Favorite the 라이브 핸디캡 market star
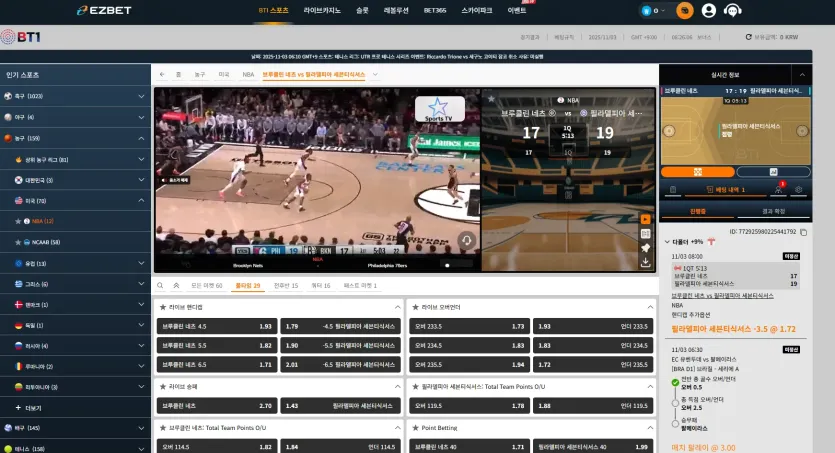This screenshot has width=835, height=453. click(x=163, y=307)
